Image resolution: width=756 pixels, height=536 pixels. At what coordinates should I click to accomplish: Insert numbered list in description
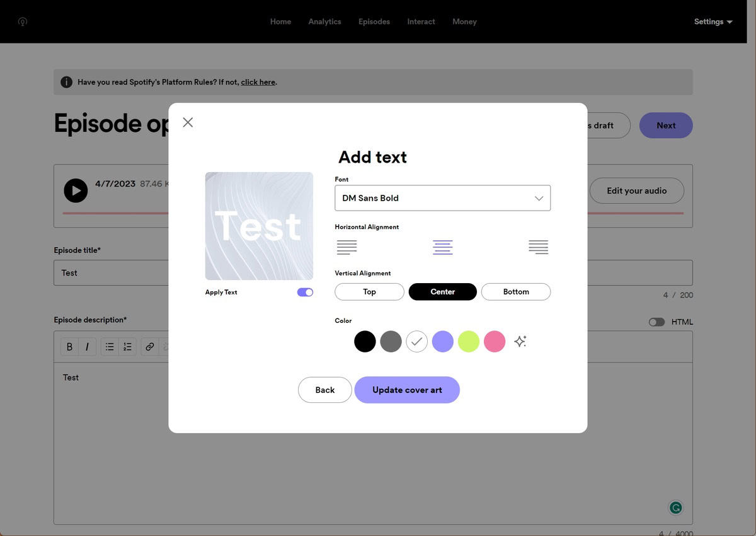(x=127, y=346)
